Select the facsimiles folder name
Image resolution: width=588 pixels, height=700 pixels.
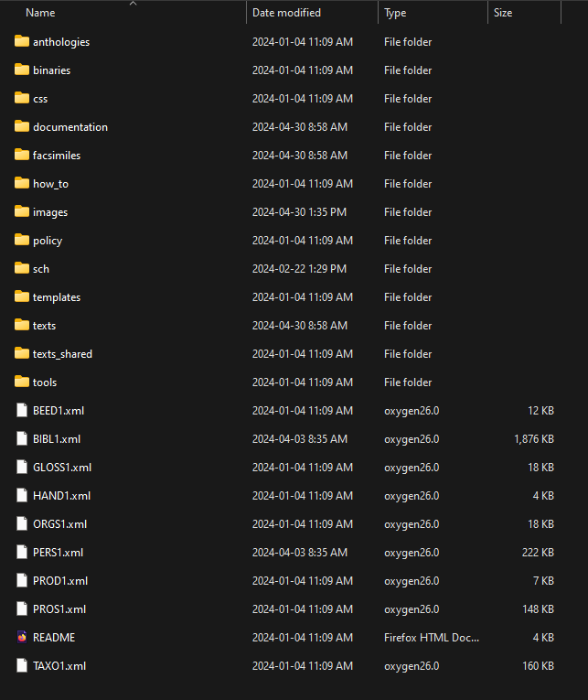[x=57, y=155]
